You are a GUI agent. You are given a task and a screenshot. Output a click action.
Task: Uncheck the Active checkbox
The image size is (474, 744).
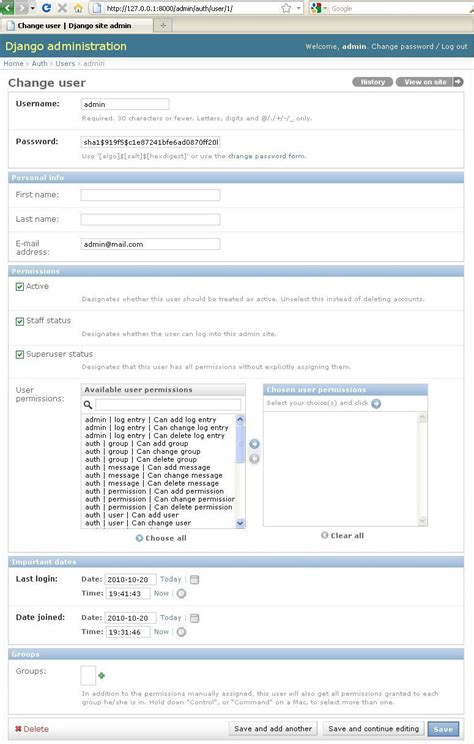point(20,287)
